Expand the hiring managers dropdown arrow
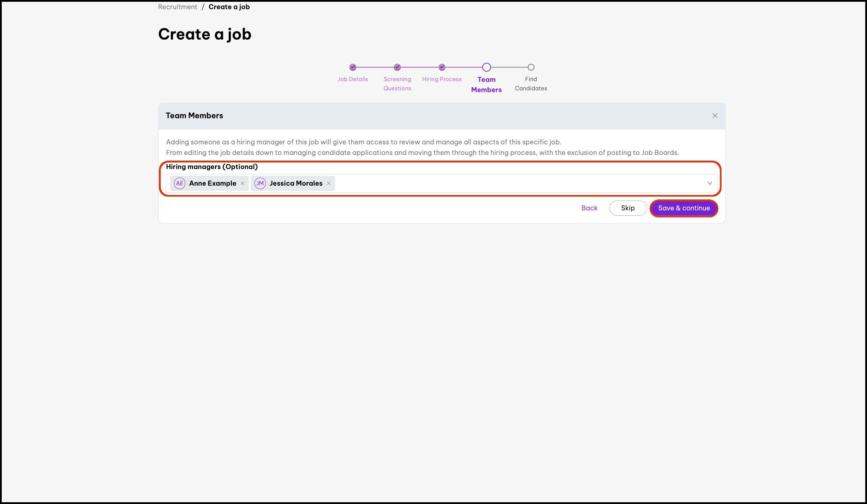Image resolution: width=867 pixels, height=504 pixels. [x=710, y=183]
